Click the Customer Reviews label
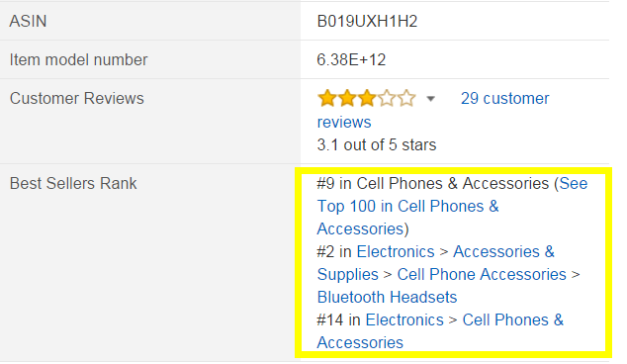Image resolution: width=627 pixels, height=364 pixels. point(77,98)
